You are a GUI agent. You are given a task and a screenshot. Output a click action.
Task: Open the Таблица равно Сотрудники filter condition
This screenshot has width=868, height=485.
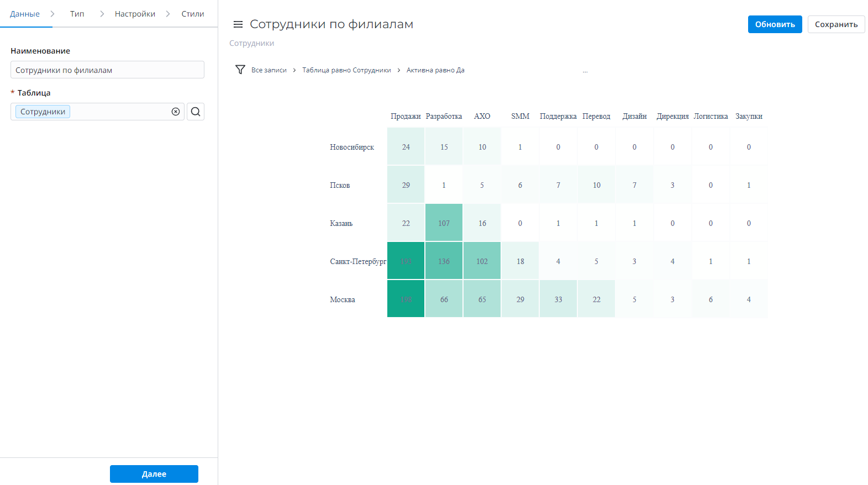pyautogui.click(x=346, y=70)
